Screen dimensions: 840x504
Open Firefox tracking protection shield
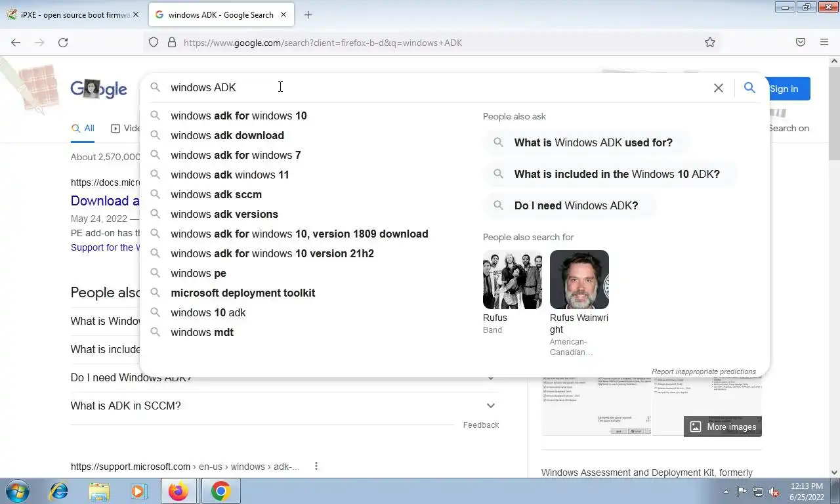(x=154, y=43)
